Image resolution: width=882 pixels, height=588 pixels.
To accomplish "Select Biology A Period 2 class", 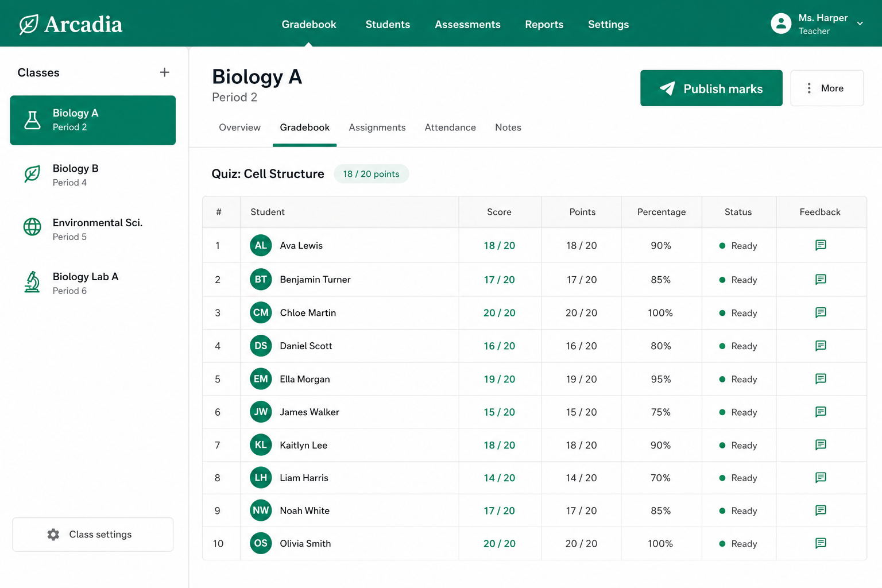I will pyautogui.click(x=93, y=120).
